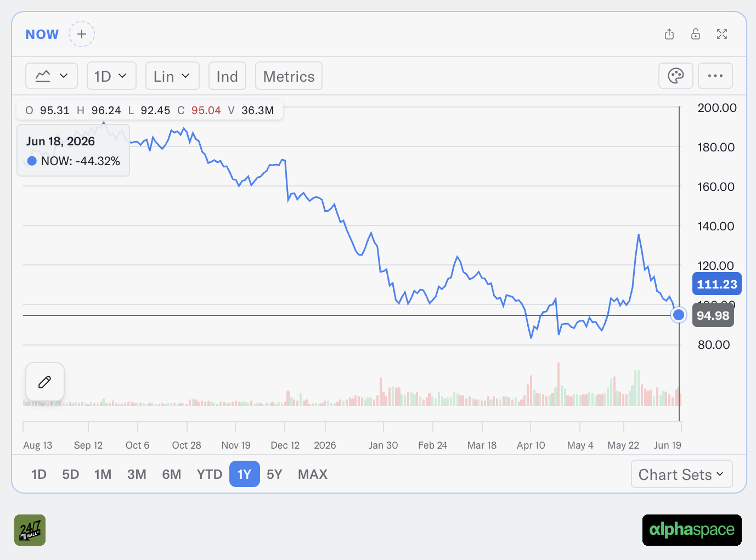This screenshot has height=560, width=756.
Task: Select the MAX time range tab
Action: 313,474
